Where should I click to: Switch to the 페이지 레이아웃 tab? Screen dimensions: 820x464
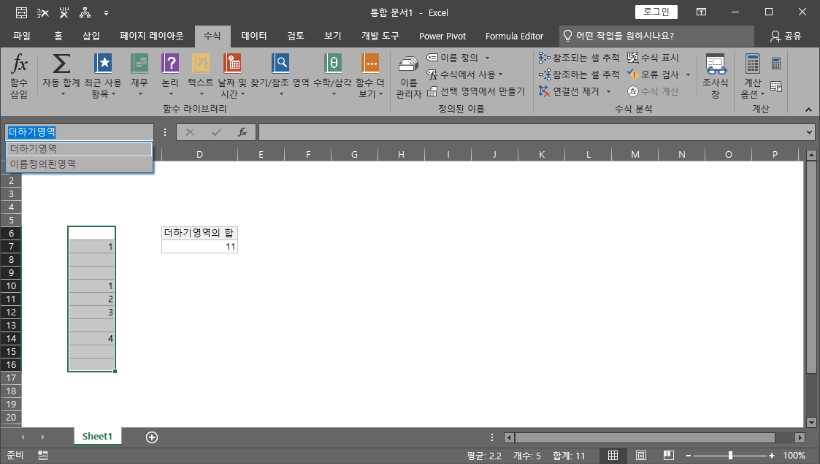[x=151, y=36]
